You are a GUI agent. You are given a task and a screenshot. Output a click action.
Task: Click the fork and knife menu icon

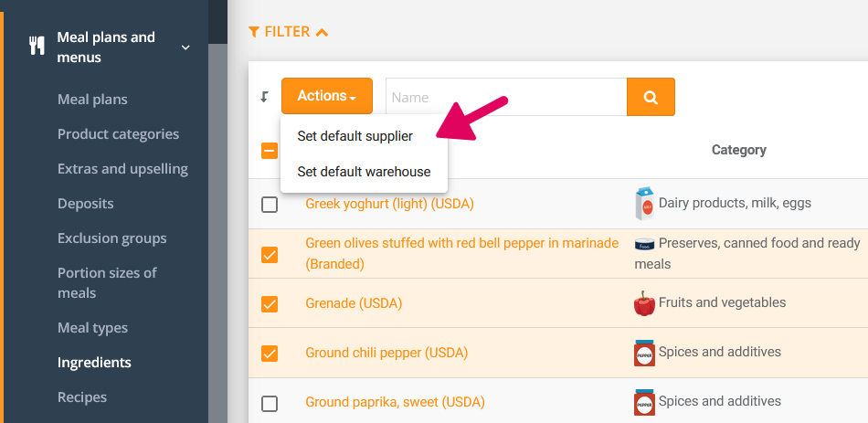[37, 47]
